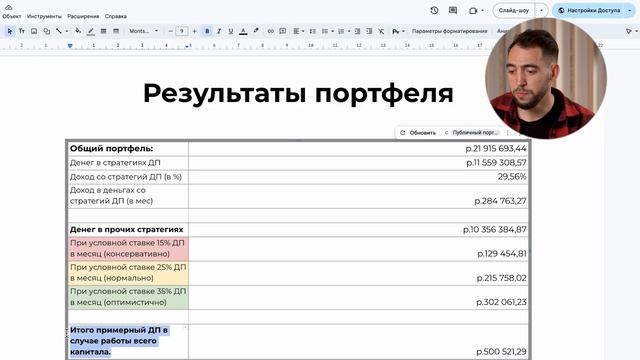640x360 pixels.
Task: Click the yellow 25% нормально cell
Action: (127, 273)
